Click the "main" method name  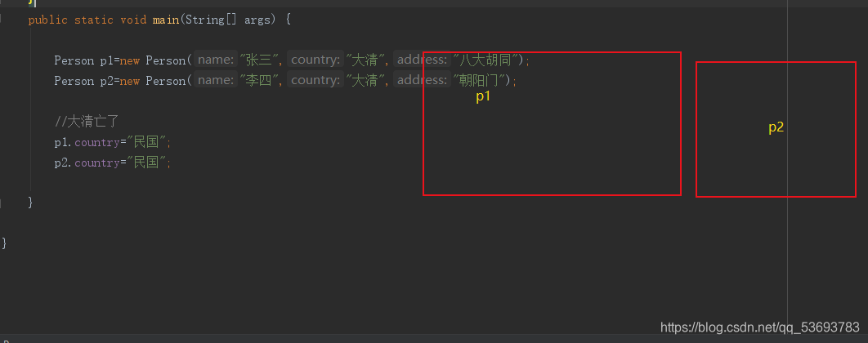[x=166, y=20]
